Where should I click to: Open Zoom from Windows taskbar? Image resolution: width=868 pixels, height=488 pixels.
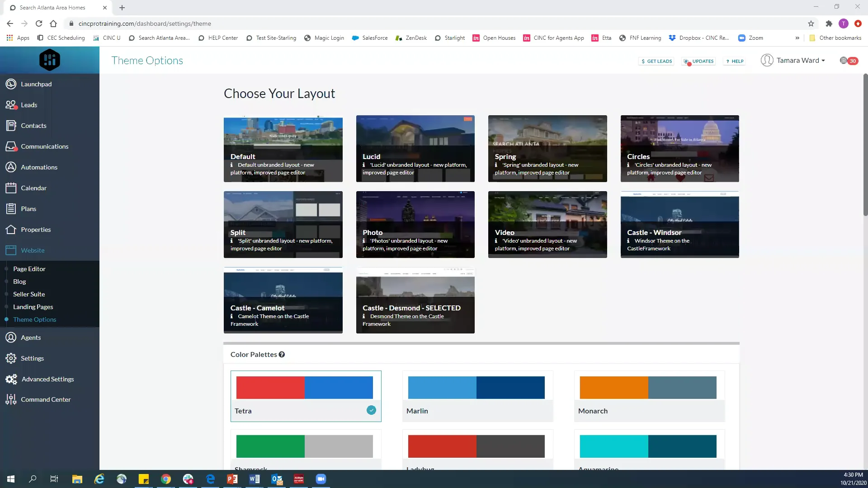[x=321, y=479]
